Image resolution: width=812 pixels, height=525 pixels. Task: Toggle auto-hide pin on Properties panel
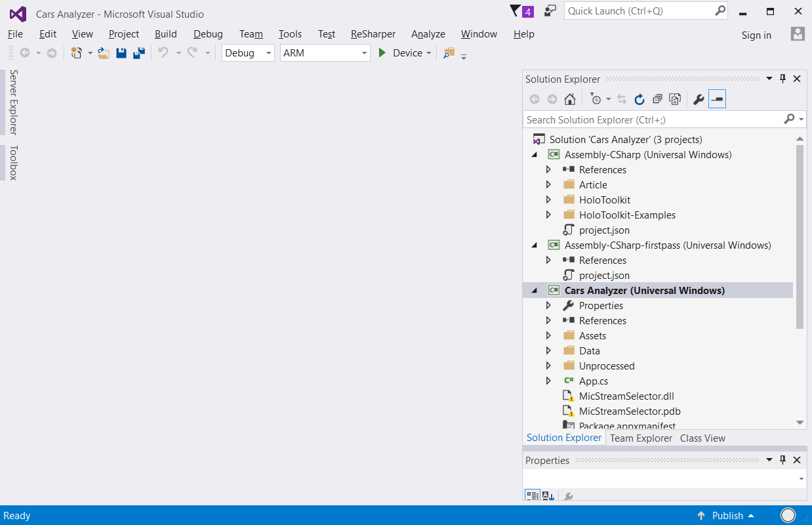point(782,460)
